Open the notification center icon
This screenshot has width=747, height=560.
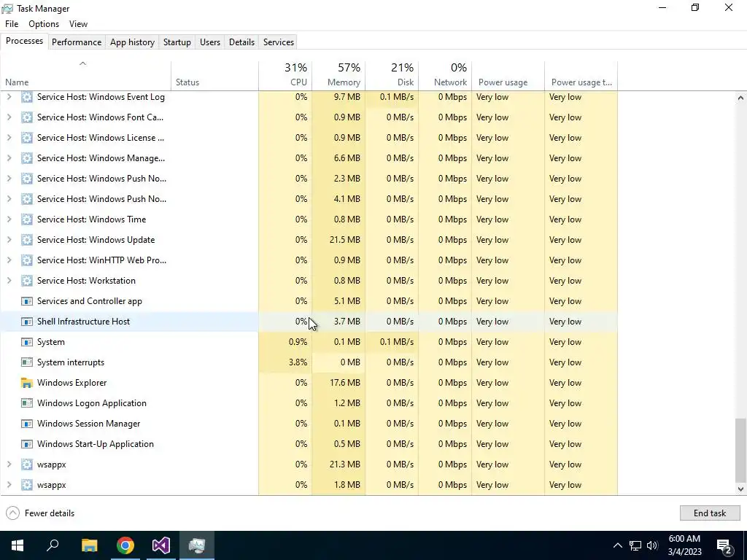724,546
